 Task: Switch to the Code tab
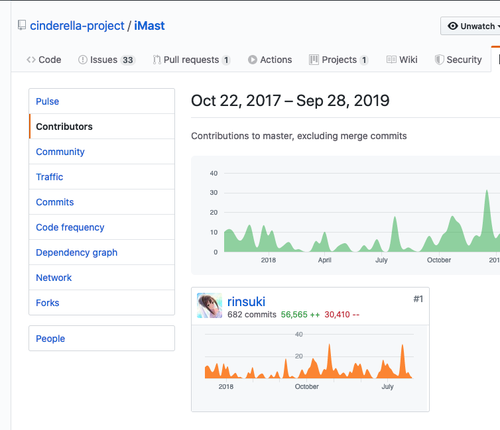44,60
